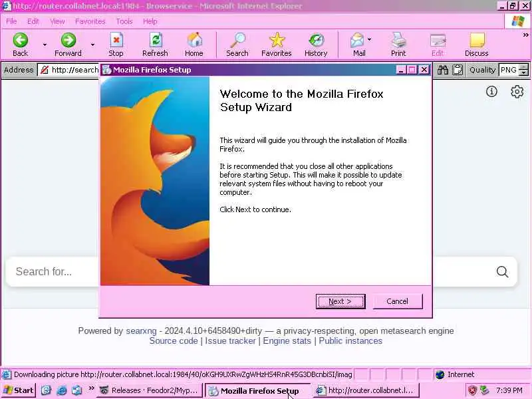
Task: Click Next in Firefox Setup wizard
Action: point(340,301)
